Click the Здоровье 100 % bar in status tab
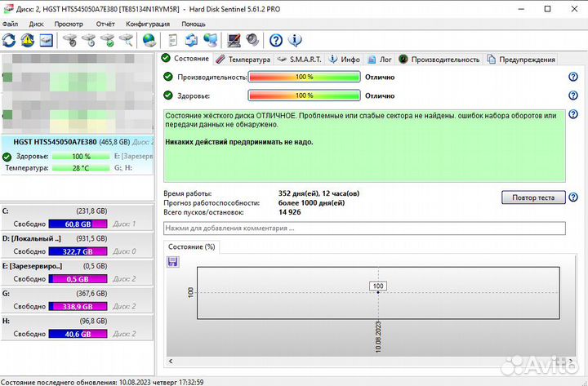Viewport: 588px width, 386px height. tap(304, 95)
